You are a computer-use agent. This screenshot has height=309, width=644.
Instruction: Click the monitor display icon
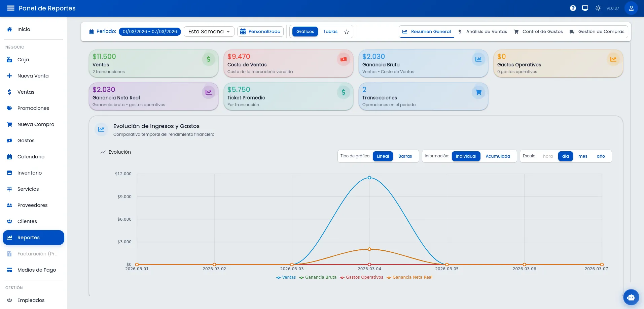(585, 8)
